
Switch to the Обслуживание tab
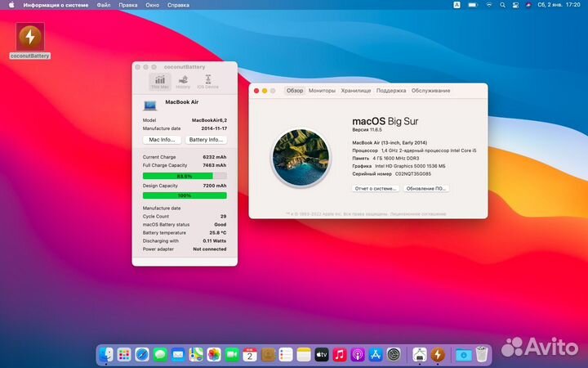430,91
